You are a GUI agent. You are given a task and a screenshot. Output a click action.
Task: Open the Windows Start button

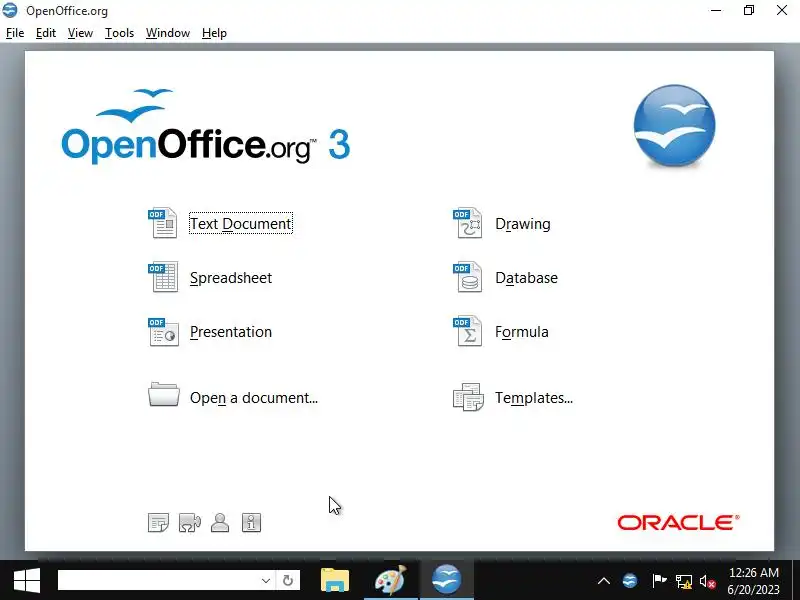[27, 581]
